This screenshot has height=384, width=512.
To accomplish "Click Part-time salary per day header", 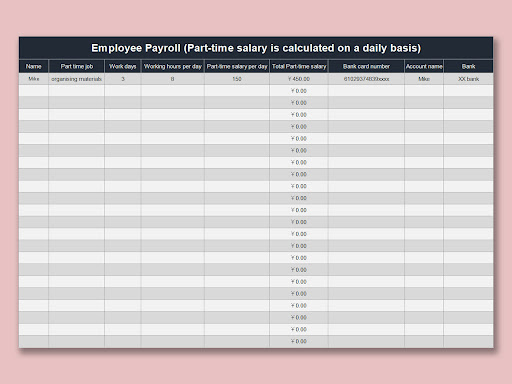I will pos(237,66).
